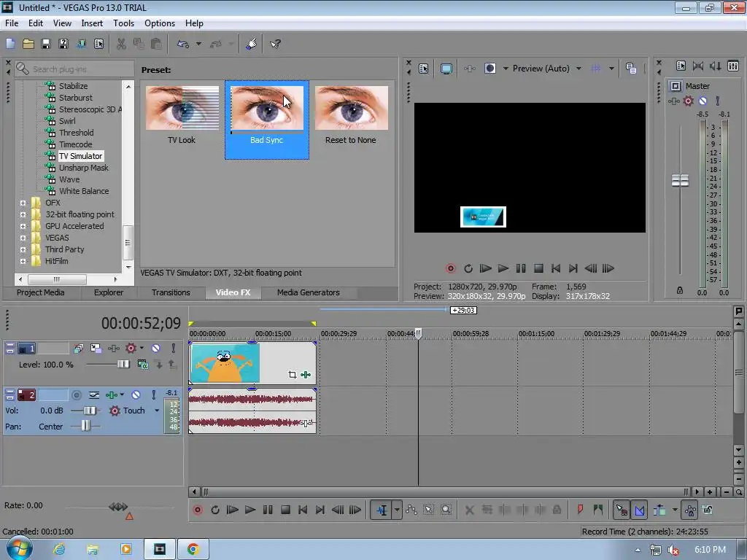The image size is (747, 560).
Task: Expand the Third Party folder
Action: [23, 249]
